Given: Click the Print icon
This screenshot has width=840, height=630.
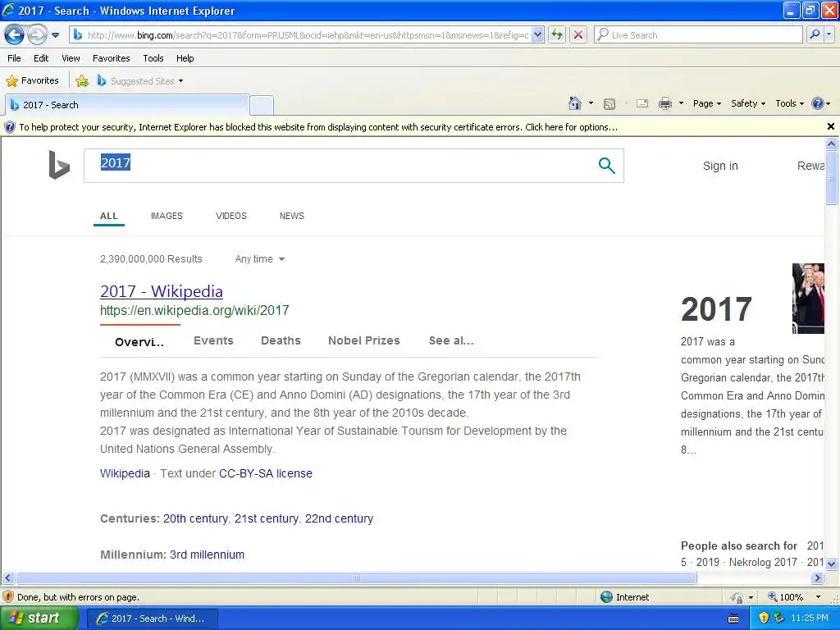Looking at the screenshot, I should [664, 103].
